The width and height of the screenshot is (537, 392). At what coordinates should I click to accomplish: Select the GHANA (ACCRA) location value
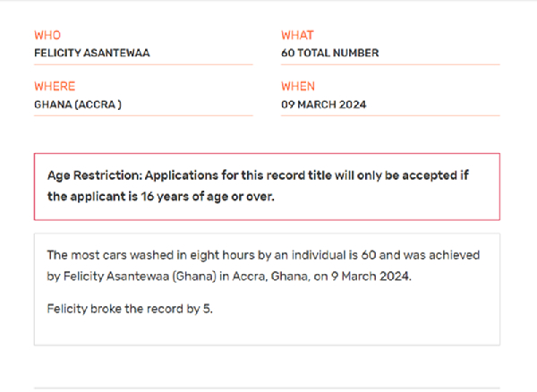pos(78,104)
